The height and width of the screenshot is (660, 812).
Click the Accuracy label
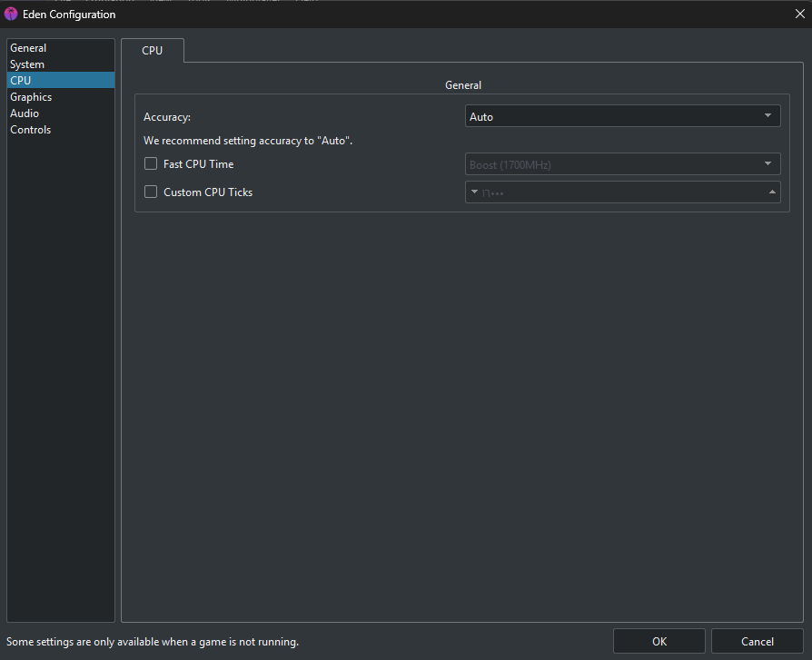pyautogui.click(x=167, y=117)
